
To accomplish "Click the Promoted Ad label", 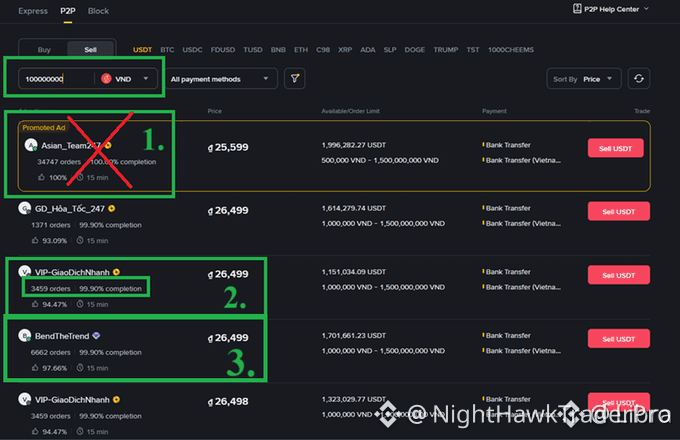I will click(44, 127).
